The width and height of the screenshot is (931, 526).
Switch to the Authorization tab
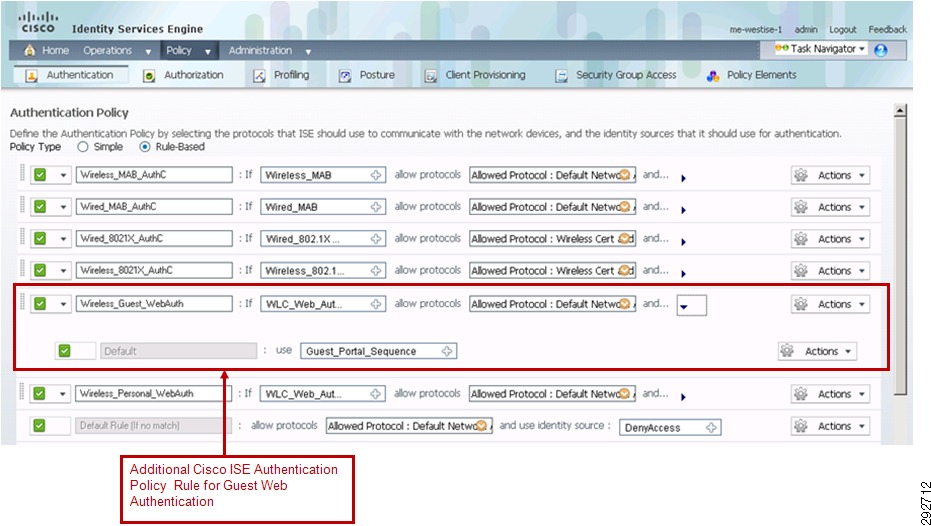coord(194,75)
